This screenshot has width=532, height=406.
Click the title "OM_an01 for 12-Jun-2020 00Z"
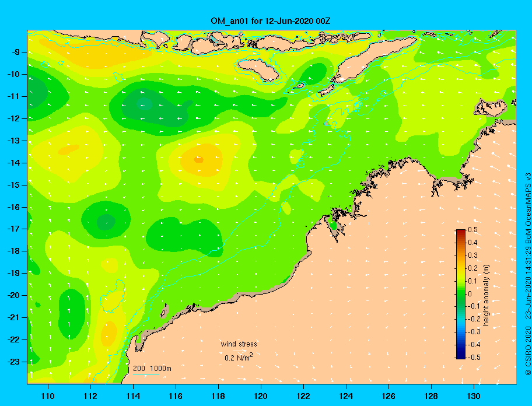pos(271,21)
